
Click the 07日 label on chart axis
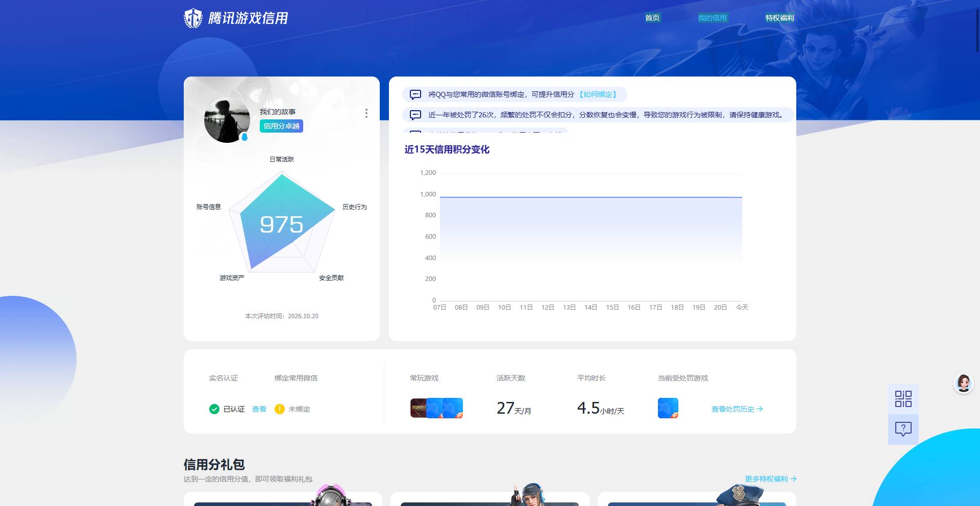[439, 307]
